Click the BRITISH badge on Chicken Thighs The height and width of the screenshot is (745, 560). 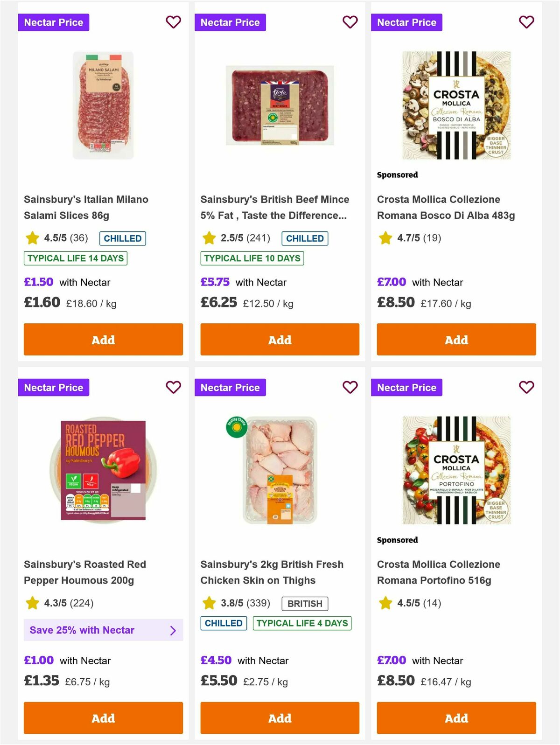[304, 603]
